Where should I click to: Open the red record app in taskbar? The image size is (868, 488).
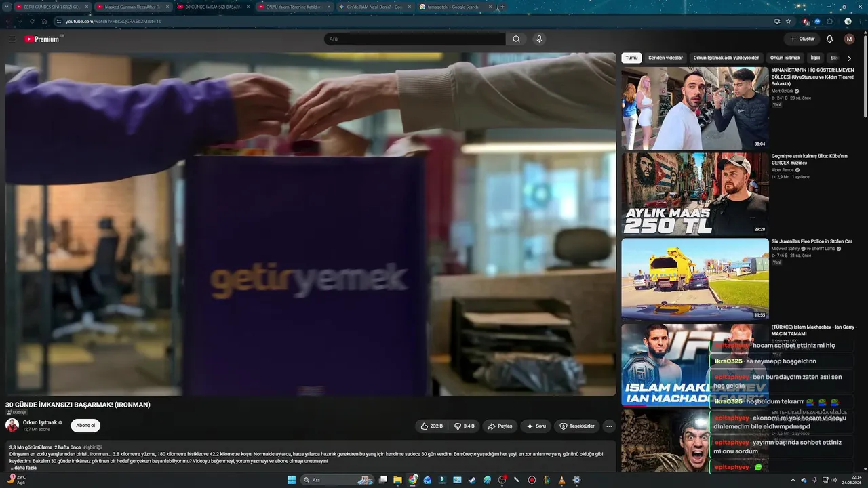532,480
